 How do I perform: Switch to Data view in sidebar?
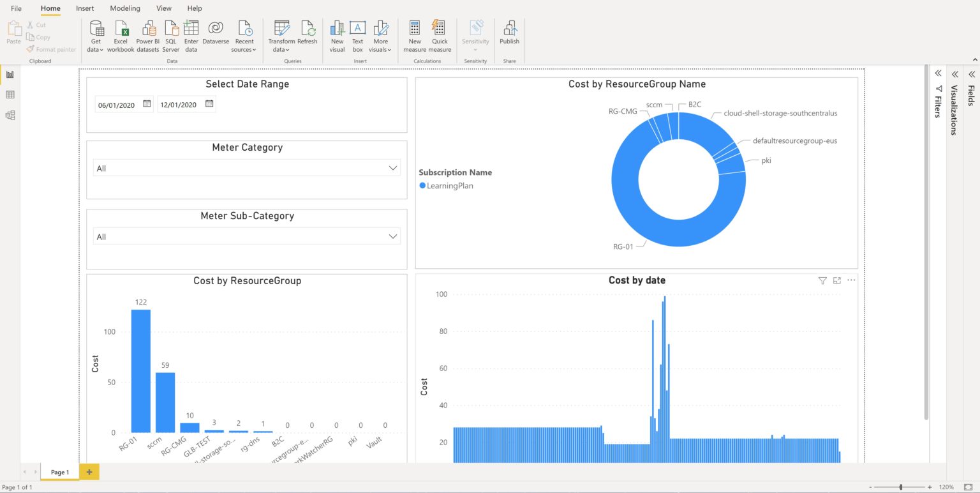[x=10, y=95]
